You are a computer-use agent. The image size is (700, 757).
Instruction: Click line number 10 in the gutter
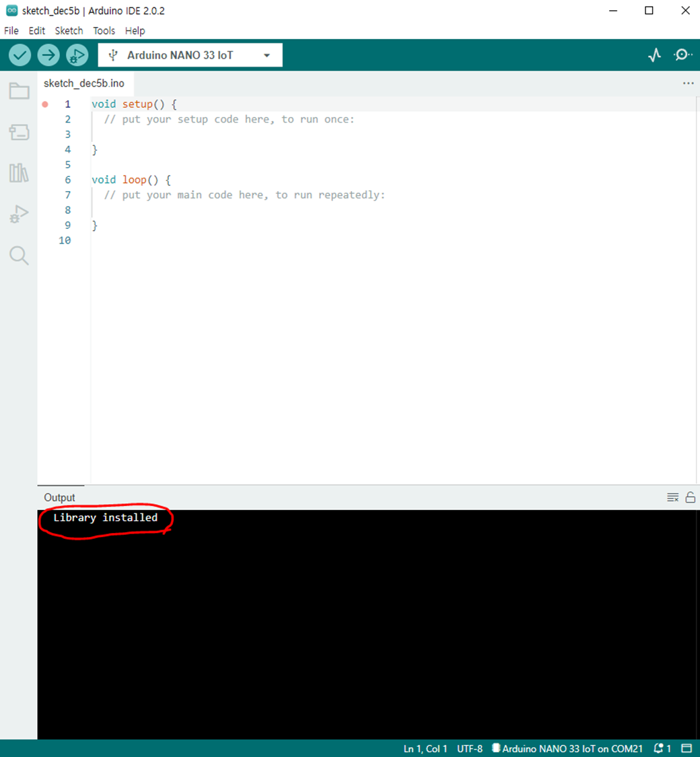[65, 240]
